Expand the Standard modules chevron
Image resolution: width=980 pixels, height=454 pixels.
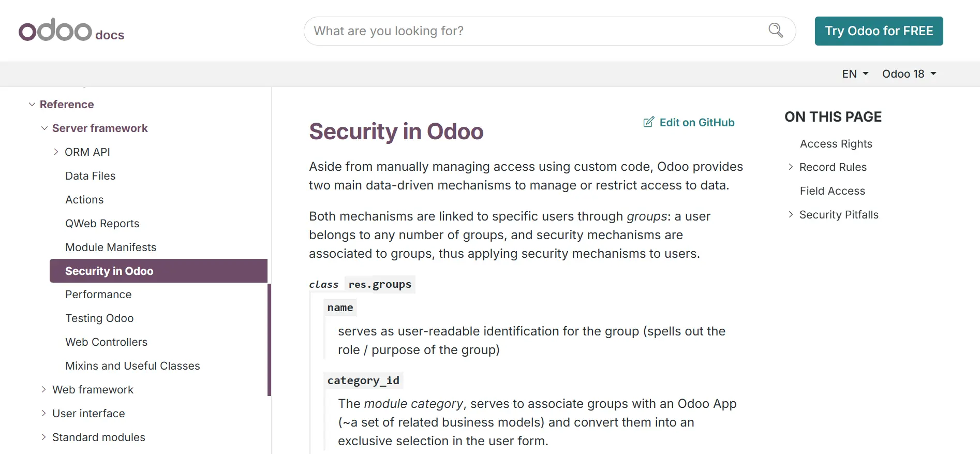[44, 437]
